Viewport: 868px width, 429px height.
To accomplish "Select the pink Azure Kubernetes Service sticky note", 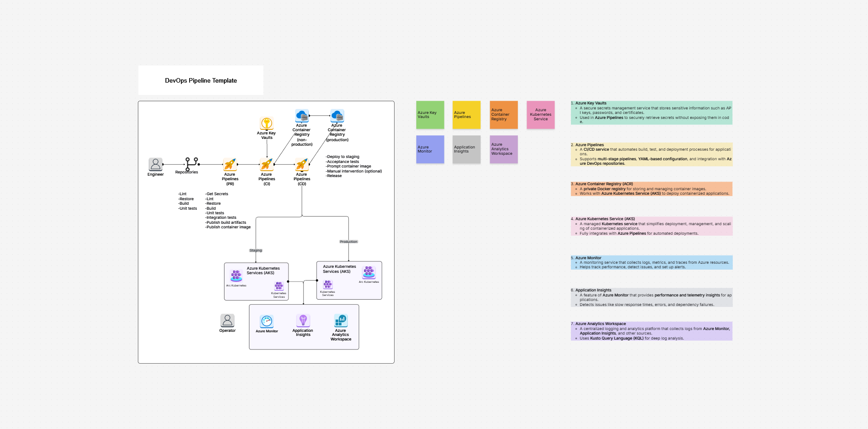I will [541, 115].
